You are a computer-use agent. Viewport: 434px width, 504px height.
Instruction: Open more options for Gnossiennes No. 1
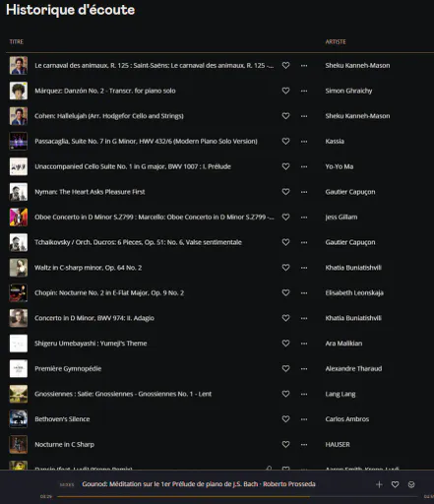pos(304,394)
